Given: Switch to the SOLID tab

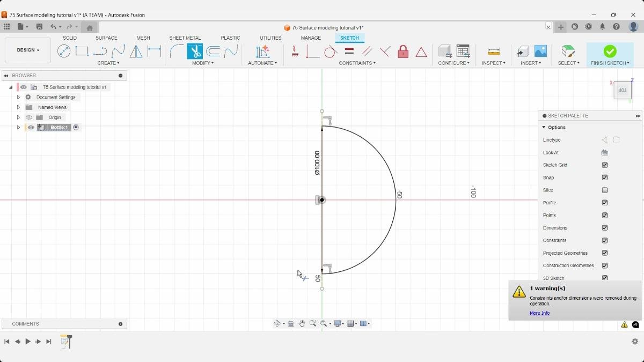Looking at the screenshot, I should (x=70, y=38).
